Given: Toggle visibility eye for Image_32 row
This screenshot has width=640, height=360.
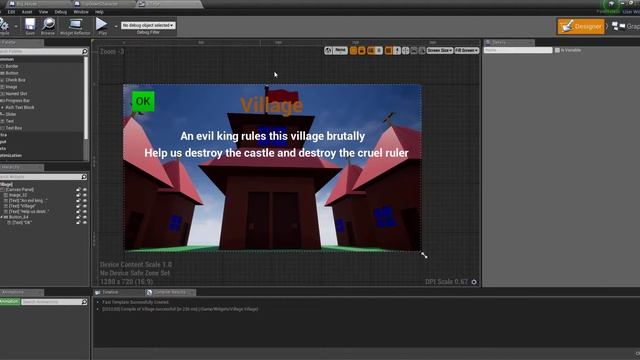Looking at the screenshot, I should [x=85, y=195].
